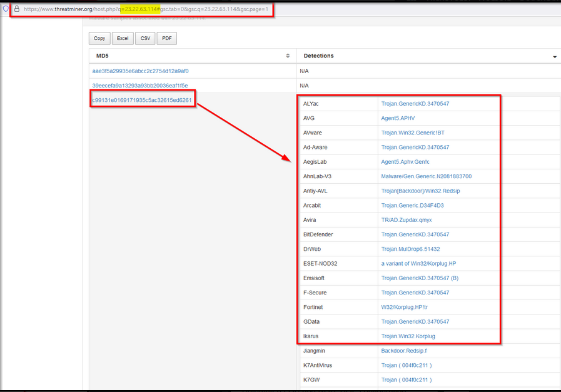The height and width of the screenshot is (392, 561).
Task: Export the table as PDF
Action: click(x=167, y=38)
